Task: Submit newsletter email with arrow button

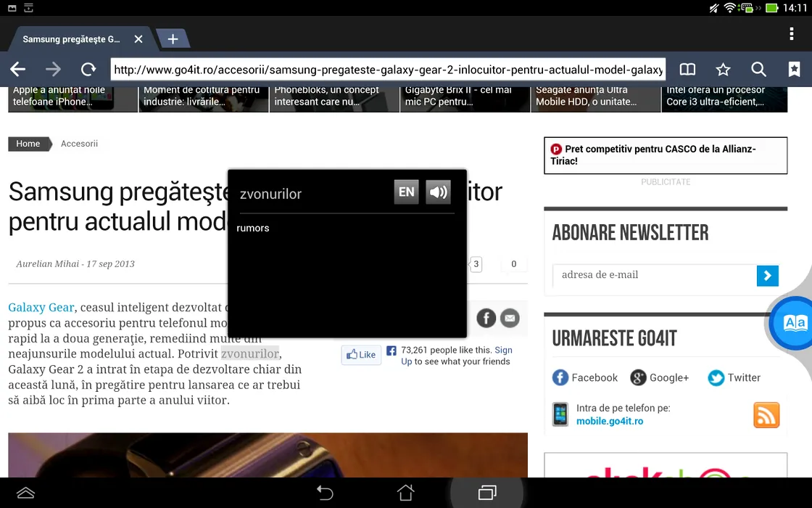Action: [x=767, y=276]
